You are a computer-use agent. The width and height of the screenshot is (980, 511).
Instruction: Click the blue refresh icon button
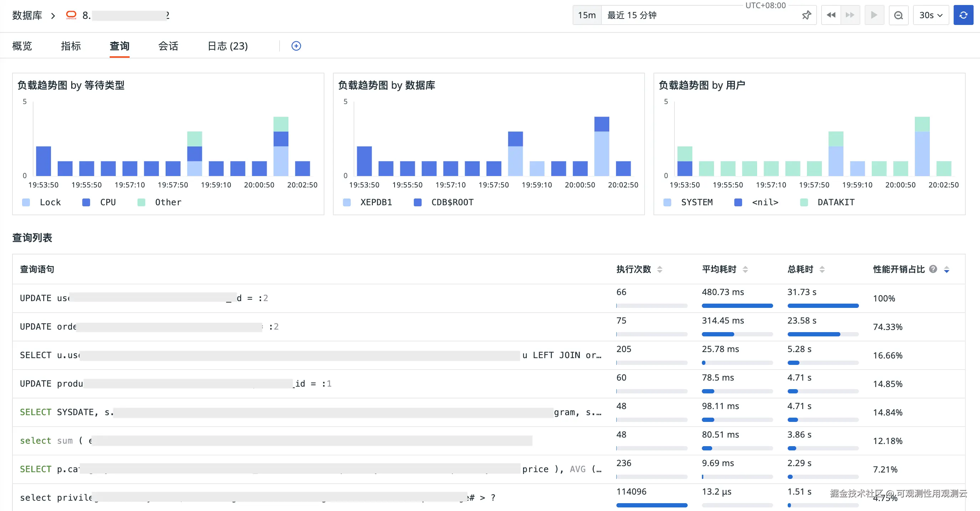[963, 15]
